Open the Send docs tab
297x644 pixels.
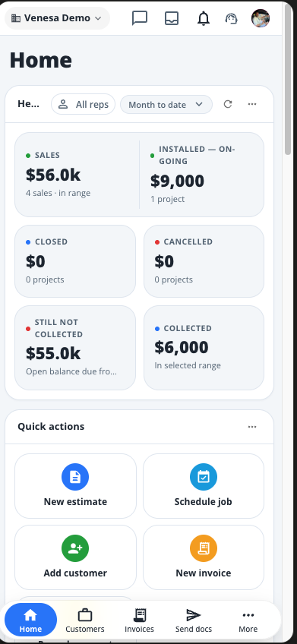pyautogui.click(x=194, y=620)
